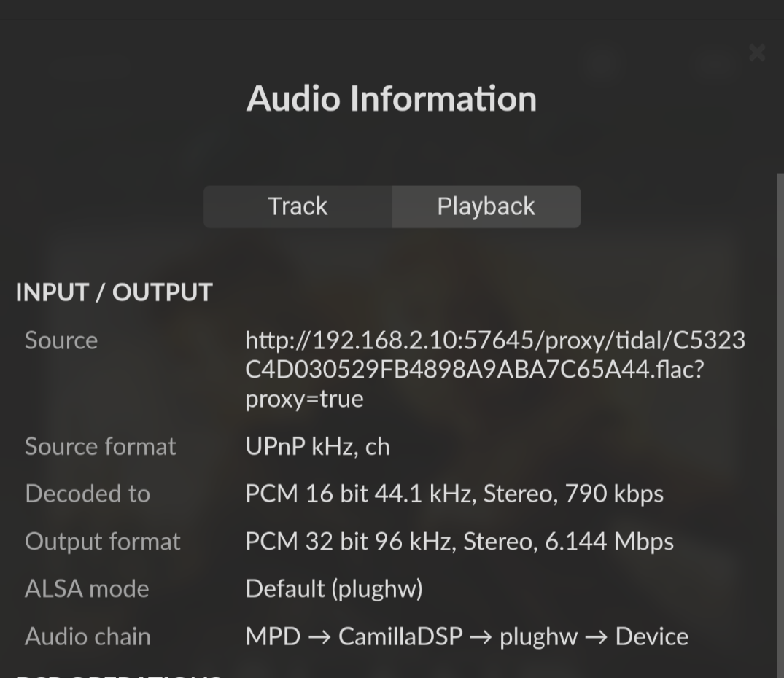784x678 pixels.
Task: Click the Audio Information title
Action: pos(392,98)
